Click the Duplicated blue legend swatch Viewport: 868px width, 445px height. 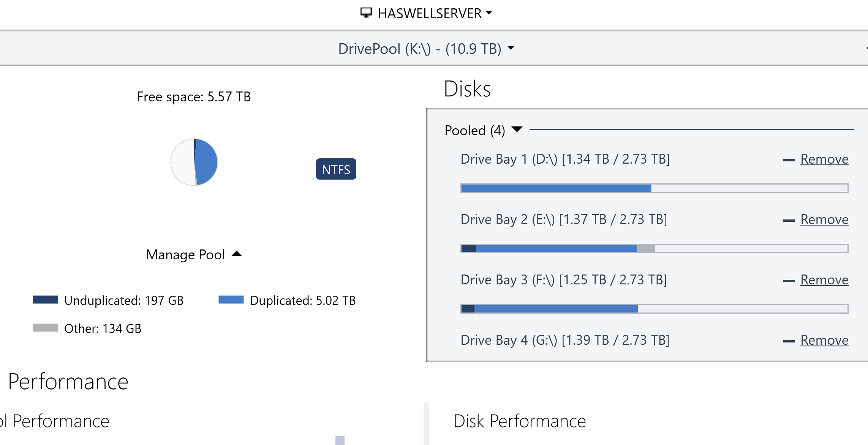point(231,300)
